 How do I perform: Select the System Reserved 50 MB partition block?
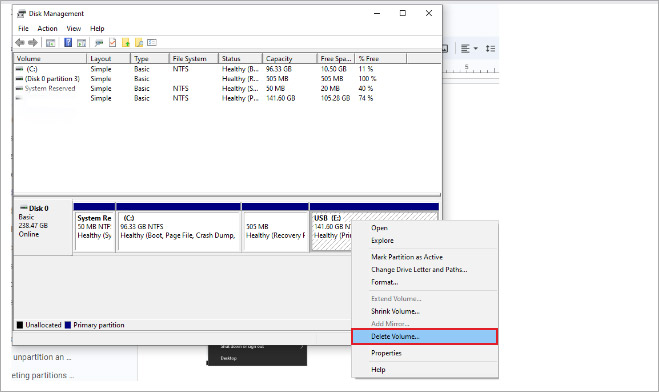pyautogui.click(x=94, y=227)
